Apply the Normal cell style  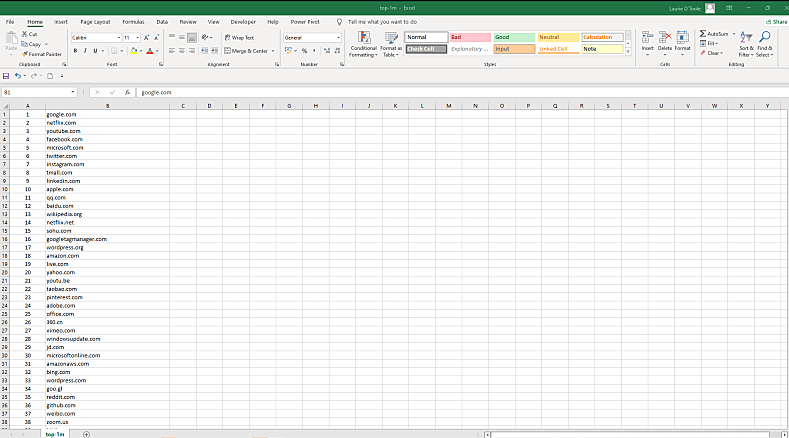[x=426, y=37]
